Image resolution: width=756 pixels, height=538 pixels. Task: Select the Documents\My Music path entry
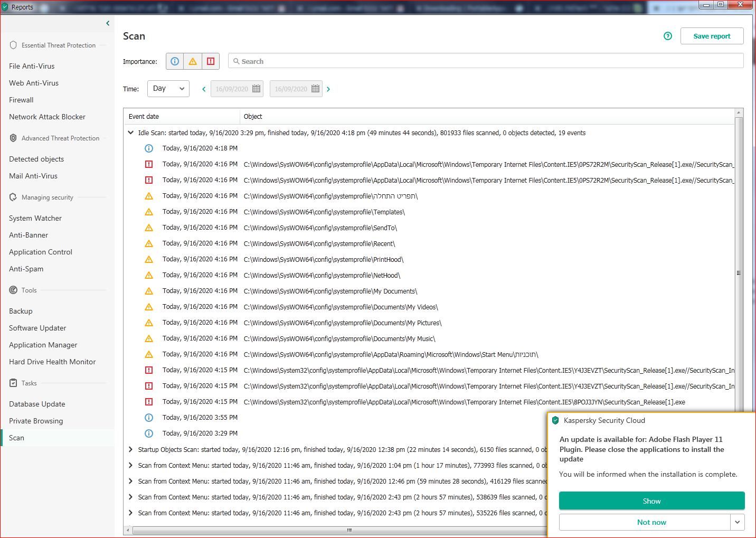[x=339, y=338]
